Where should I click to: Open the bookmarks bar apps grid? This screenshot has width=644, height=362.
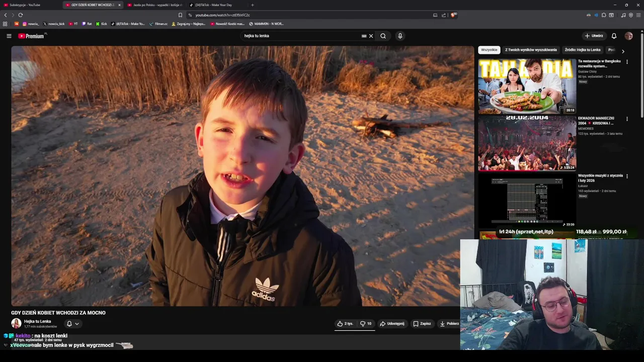point(5,24)
